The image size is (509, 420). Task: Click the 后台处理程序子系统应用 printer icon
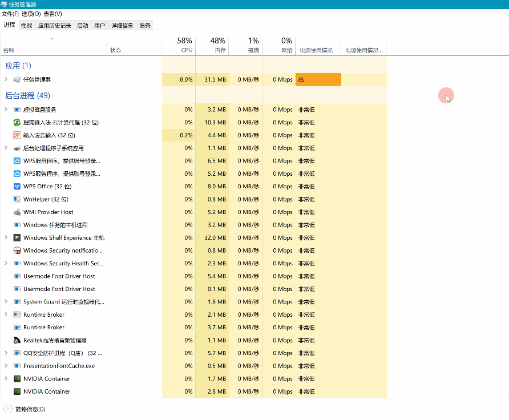click(17, 148)
